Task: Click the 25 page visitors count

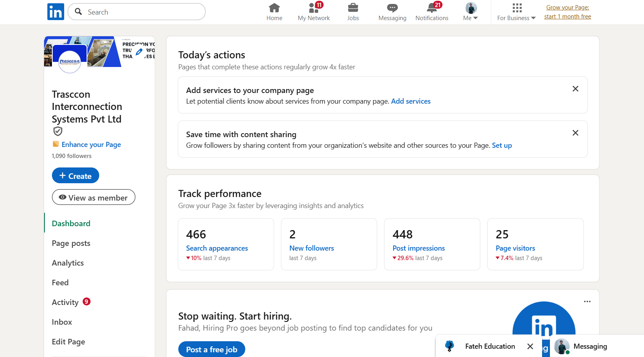Action: point(502,234)
